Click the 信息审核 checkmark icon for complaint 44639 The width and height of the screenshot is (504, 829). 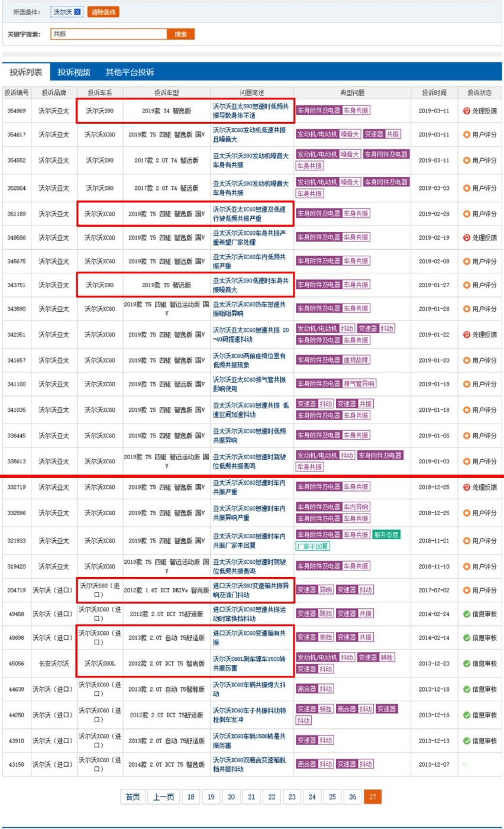pos(466,689)
